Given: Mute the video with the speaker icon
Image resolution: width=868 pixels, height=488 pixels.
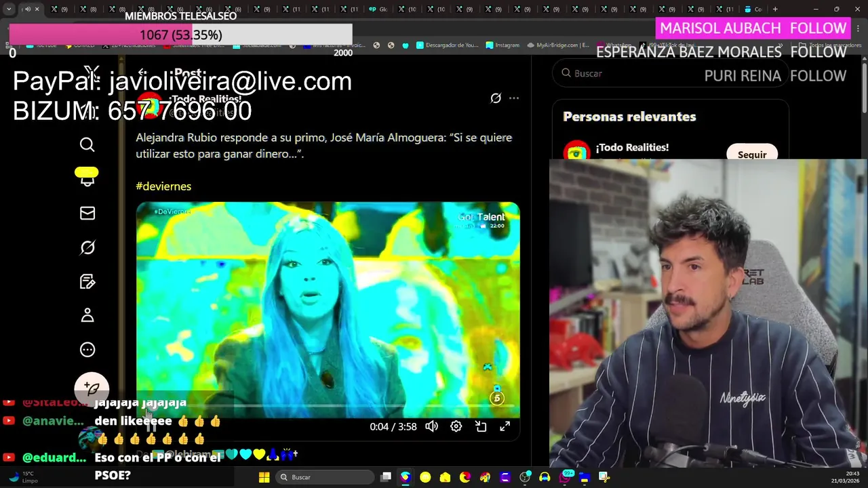Looking at the screenshot, I should click(x=431, y=426).
